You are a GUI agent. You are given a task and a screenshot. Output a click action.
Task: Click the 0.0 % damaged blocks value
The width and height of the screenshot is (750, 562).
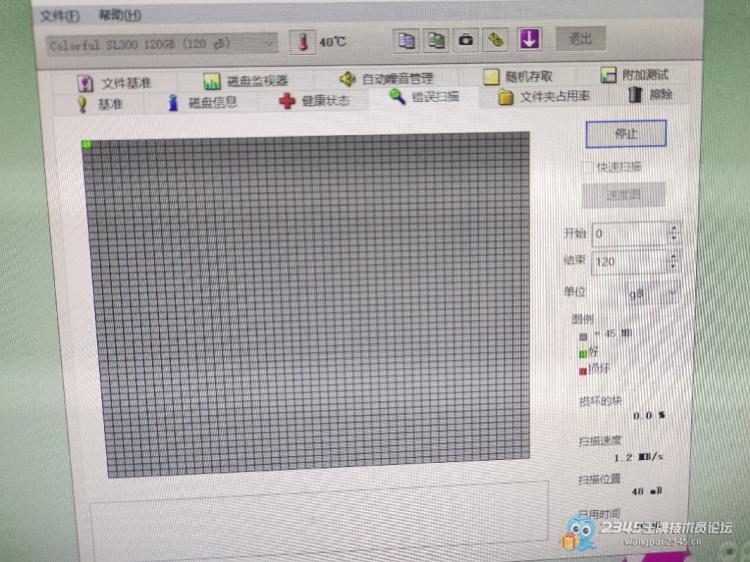tap(649, 415)
